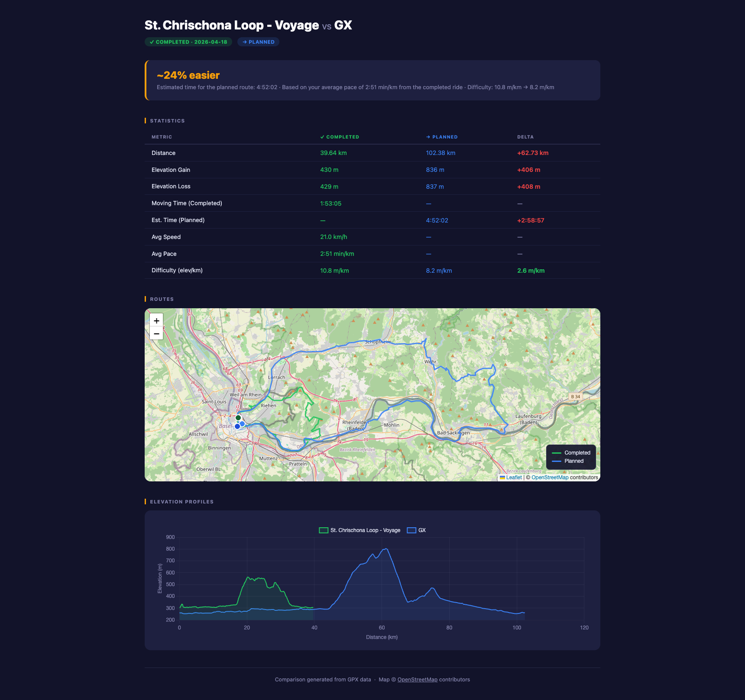Click the Distance (km) axis title

(382, 637)
